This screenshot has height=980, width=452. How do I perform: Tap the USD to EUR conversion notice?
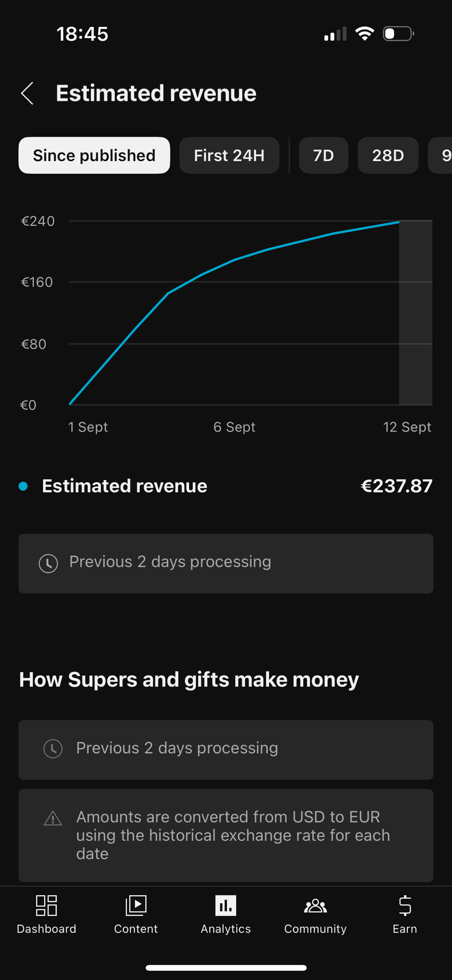(x=233, y=835)
